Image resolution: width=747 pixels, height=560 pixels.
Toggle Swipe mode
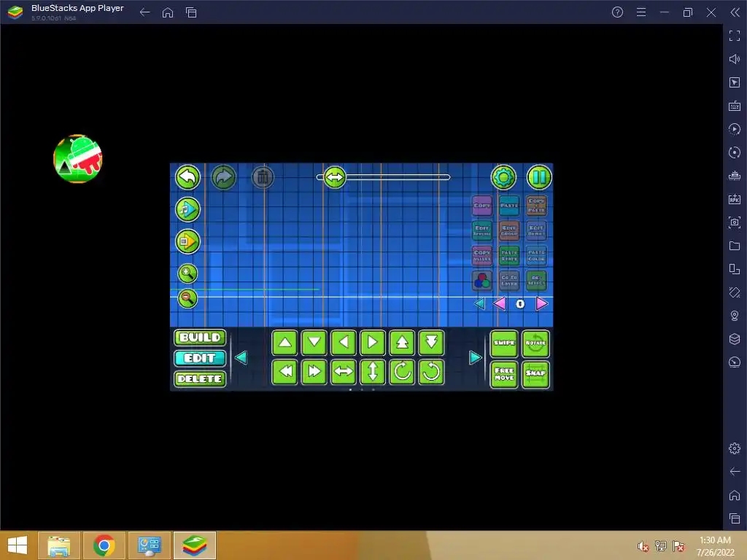coord(504,343)
